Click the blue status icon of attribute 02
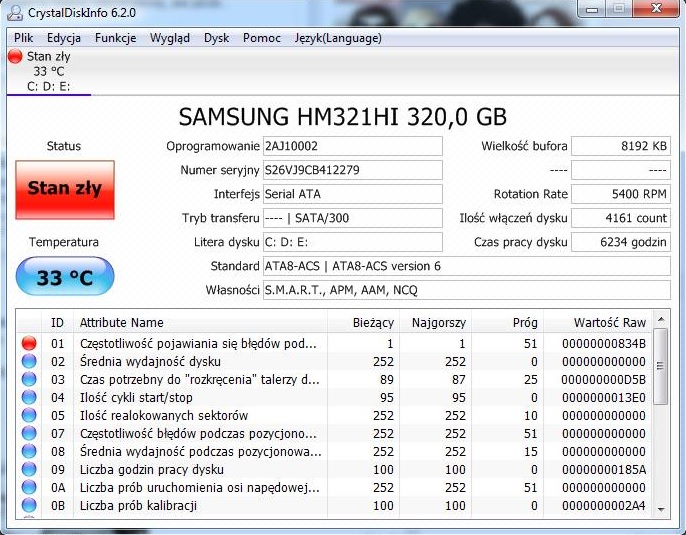686x535 pixels. click(x=29, y=361)
